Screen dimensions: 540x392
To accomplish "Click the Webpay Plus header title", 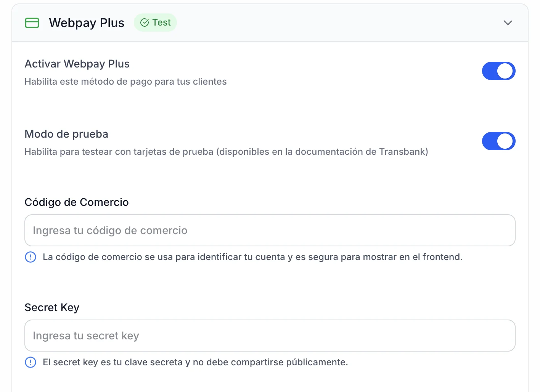I will pos(87,23).
